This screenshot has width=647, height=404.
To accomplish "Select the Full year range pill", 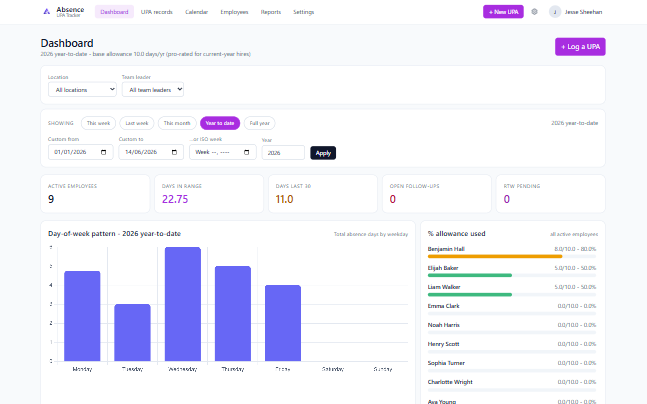I will pos(260,123).
